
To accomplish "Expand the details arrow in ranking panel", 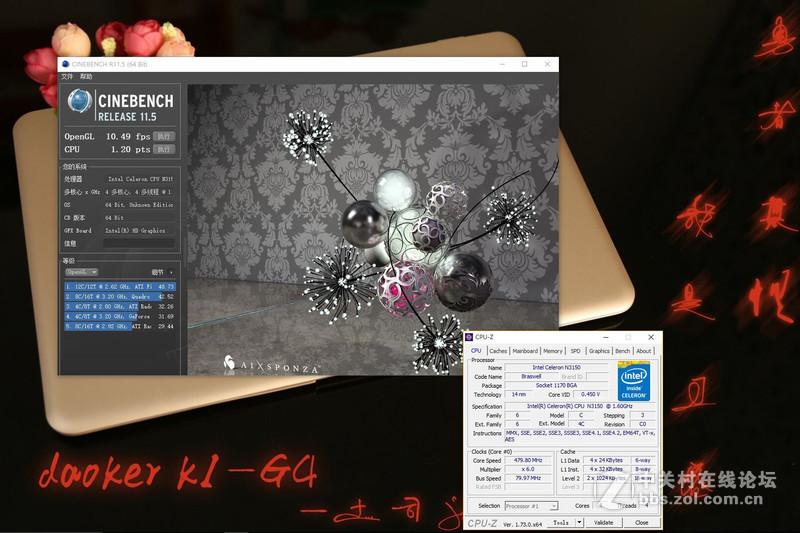I will coord(171,272).
